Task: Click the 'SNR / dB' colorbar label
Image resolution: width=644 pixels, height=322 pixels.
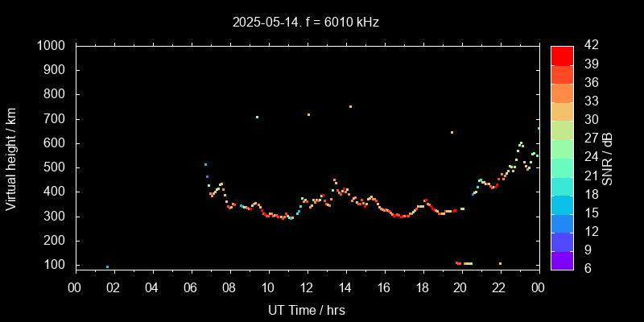Action: (x=608, y=158)
